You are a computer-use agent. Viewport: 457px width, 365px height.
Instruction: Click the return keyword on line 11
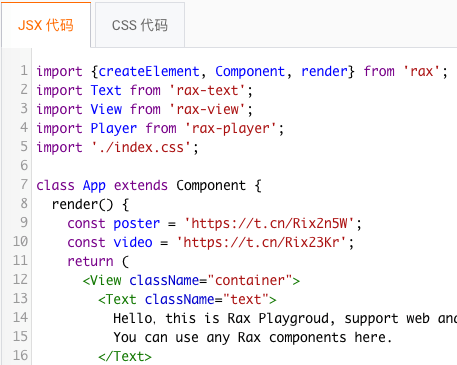90,261
